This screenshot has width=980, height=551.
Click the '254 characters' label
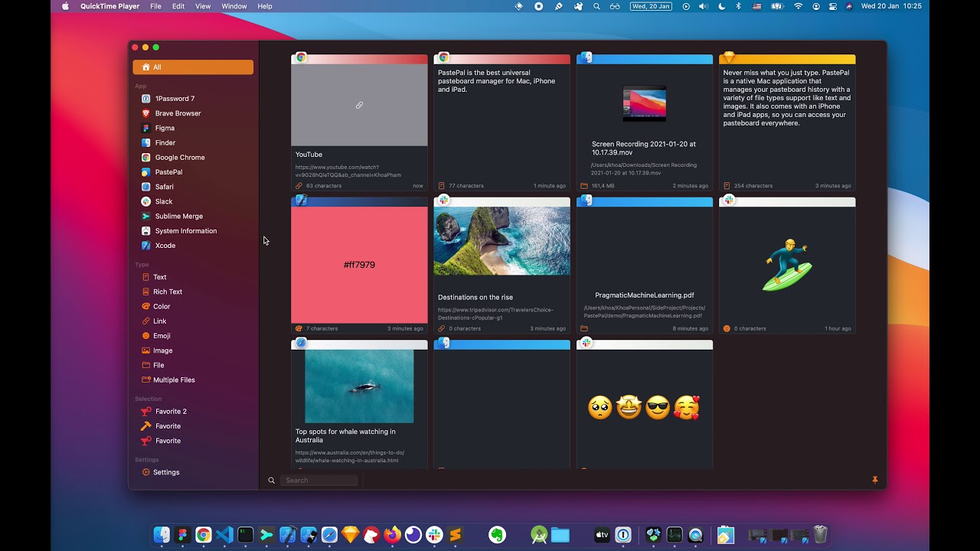coord(753,186)
